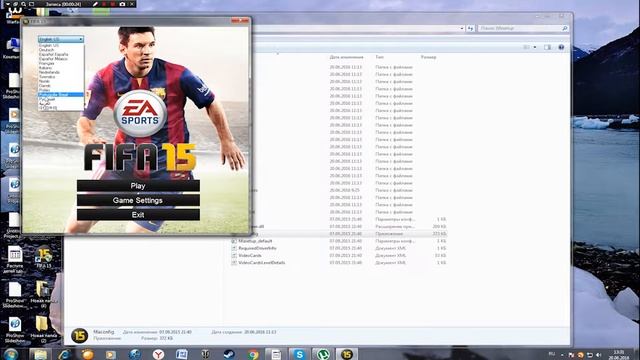Sort by the Тип column header in Explorer
This screenshot has height=360, width=640.
click(x=379, y=57)
